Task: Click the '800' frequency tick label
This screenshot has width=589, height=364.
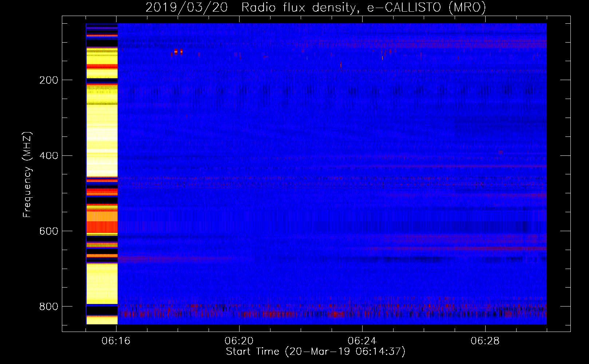Action: click(49, 306)
